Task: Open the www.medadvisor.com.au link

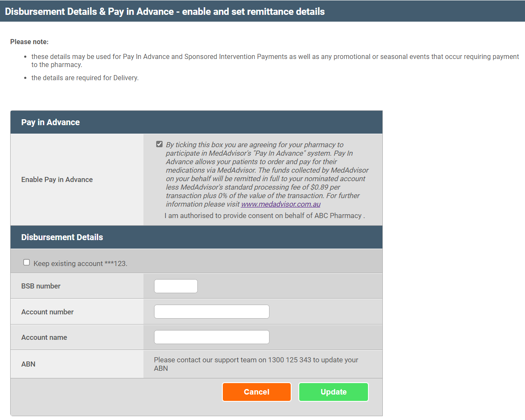Action: (281, 204)
